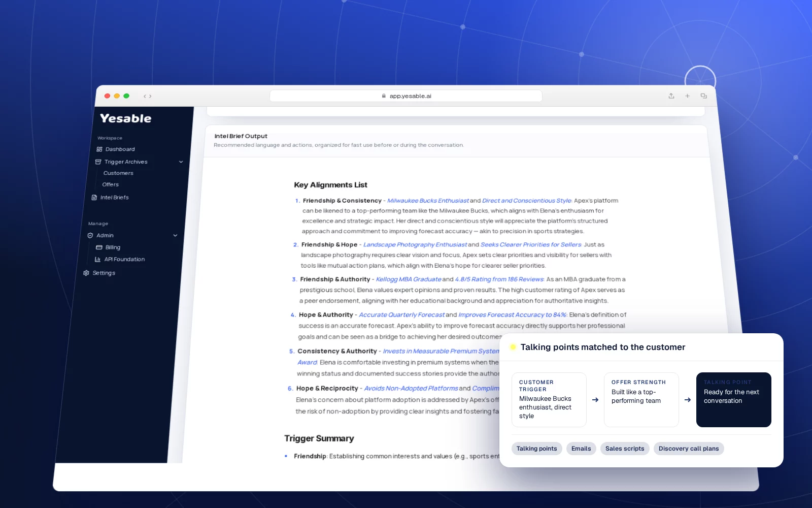This screenshot has width=812, height=508.
Task: Open 4.8/5 Rating from 186 Reviews link
Action: click(x=500, y=279)
